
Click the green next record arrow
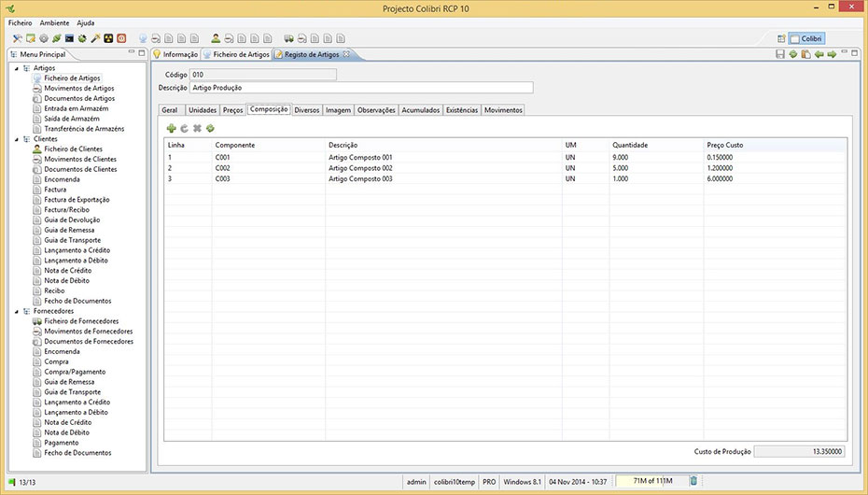[832, 55]
